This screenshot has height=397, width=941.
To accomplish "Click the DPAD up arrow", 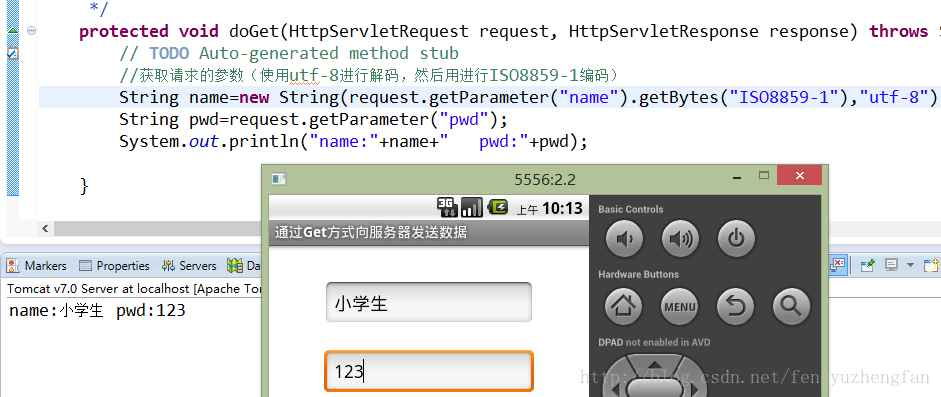I will (x=655, y=365).
